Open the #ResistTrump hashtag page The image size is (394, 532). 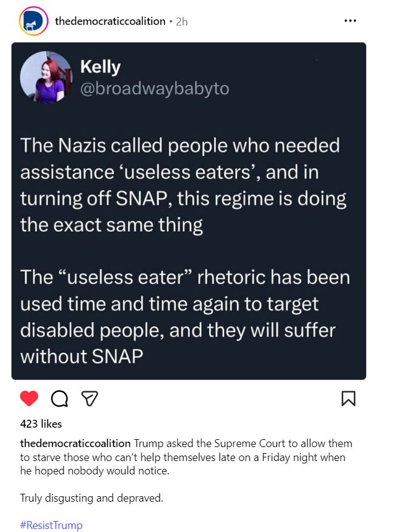(50, 525)
